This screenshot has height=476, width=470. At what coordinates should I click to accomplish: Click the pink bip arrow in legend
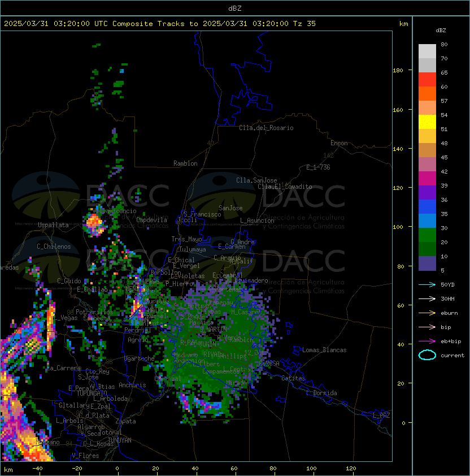point(427,327)
